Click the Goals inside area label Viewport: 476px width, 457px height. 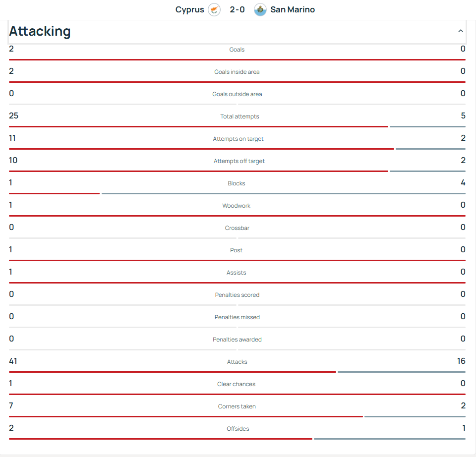pos(237,72)
